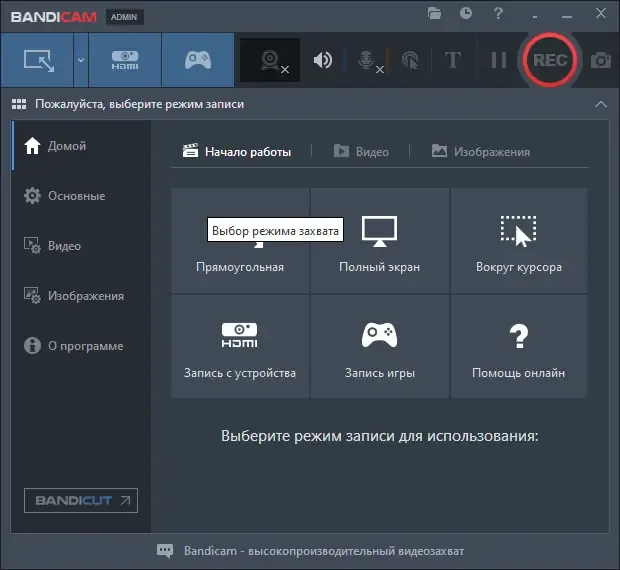Launch Bandicut via the BANDICUT button

pyautogui.click(x=81, y=500)
